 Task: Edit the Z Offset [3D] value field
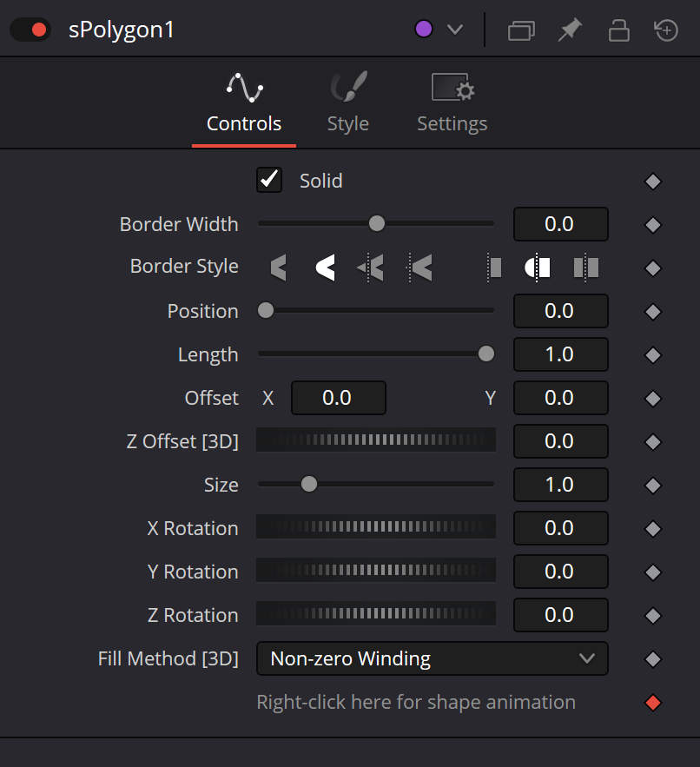(x=560, y=441)
